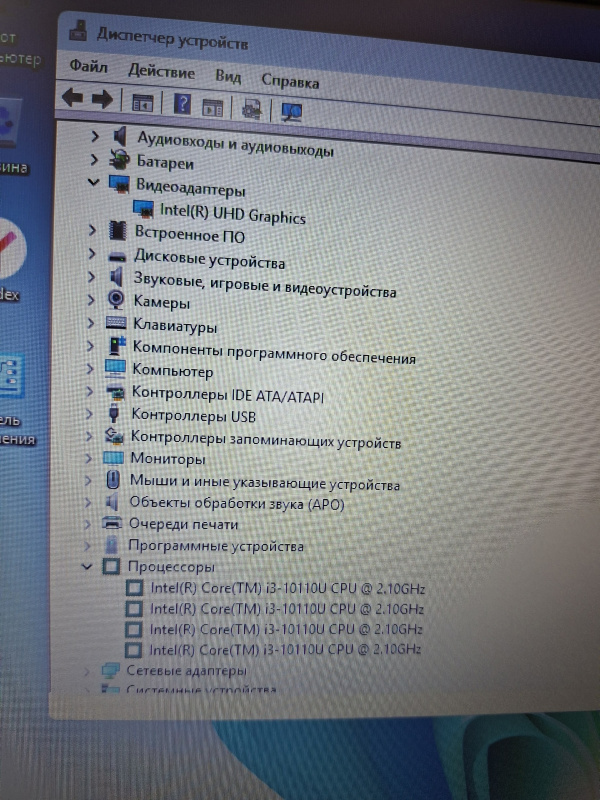600x800 pixels.
Task: Select the Мониторы label
Action: (x=168, y=459)
